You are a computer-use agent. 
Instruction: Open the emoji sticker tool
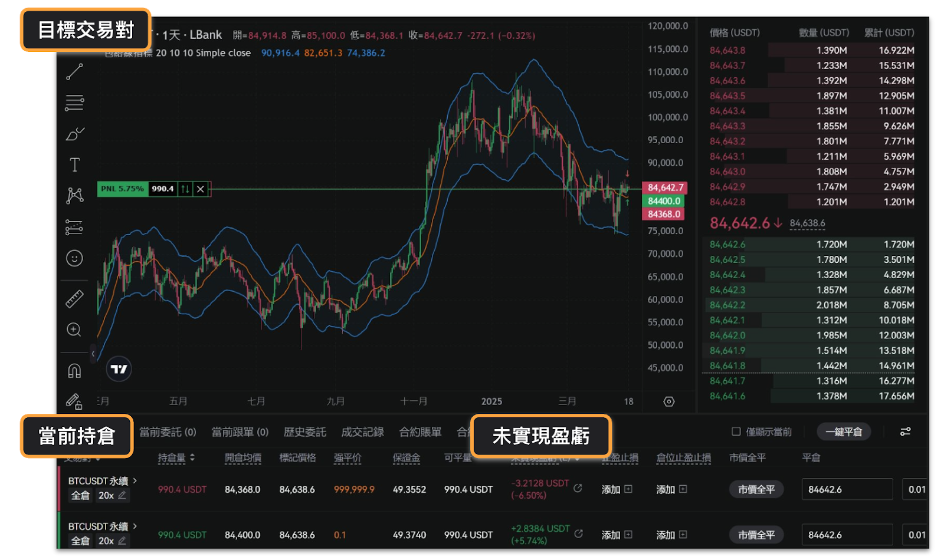pyautogui.click(x=74, y=258)
